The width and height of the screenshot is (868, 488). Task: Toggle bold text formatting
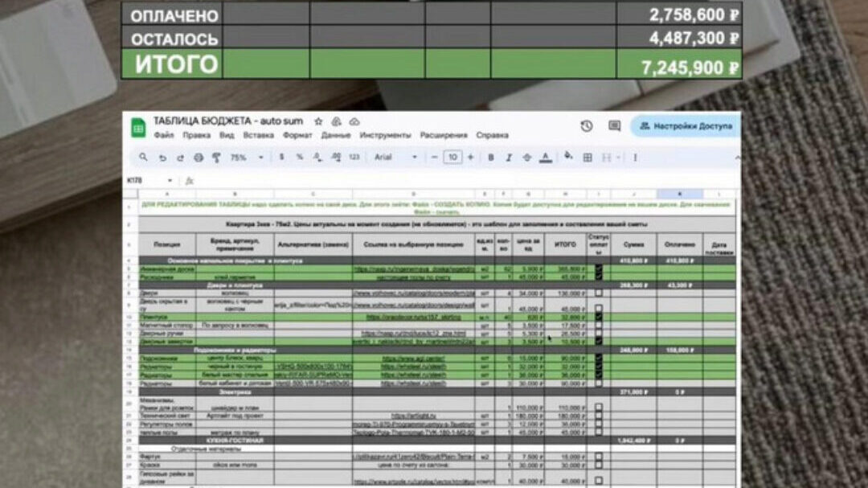point(490,158)
